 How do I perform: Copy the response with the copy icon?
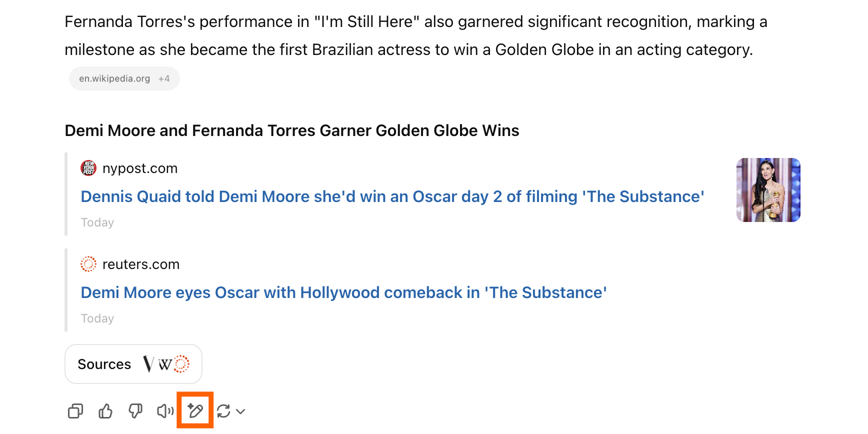tap(75, 411)
